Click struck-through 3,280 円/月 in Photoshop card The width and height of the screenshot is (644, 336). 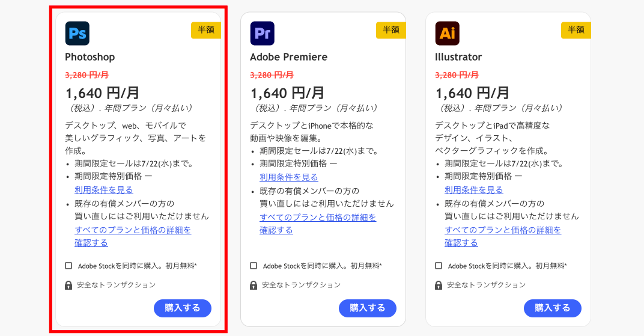tap(87, 75)
